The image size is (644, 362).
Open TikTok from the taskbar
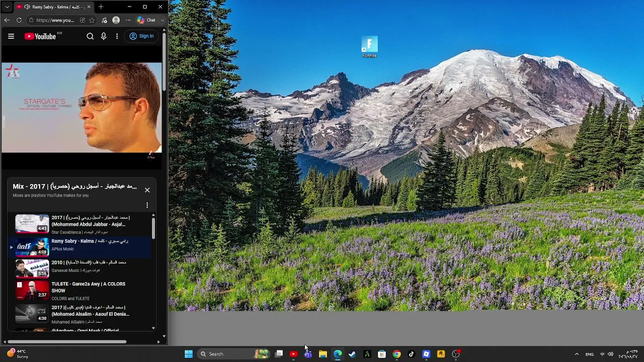(x=411, y=354)
